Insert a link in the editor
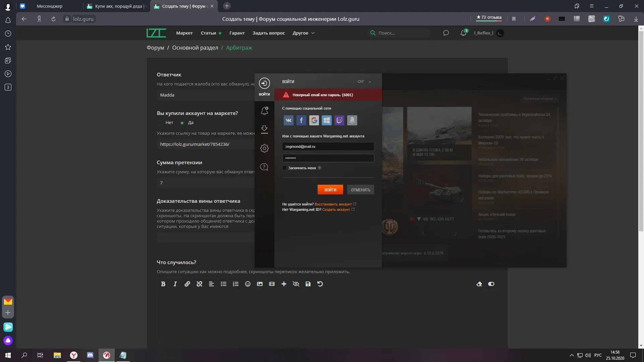This screenshot has width=644, height=362. click(x=187, y=284)
